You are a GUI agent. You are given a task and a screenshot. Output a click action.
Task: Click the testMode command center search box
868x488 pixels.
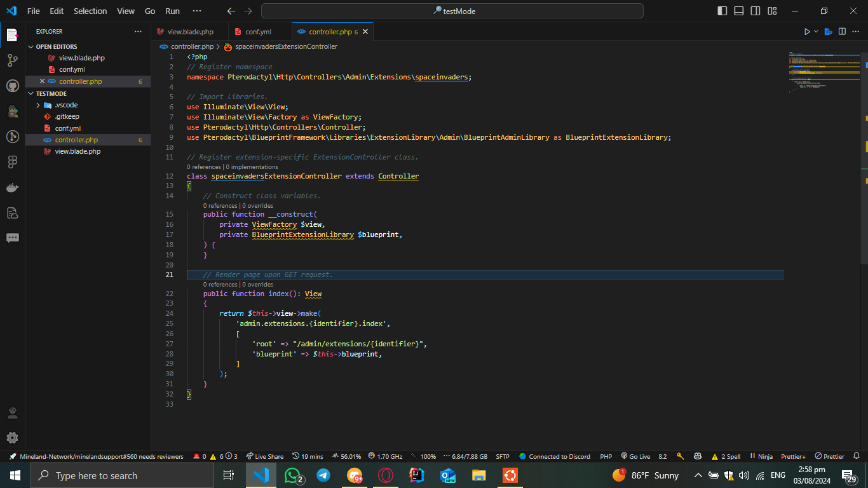coord(452,11)
